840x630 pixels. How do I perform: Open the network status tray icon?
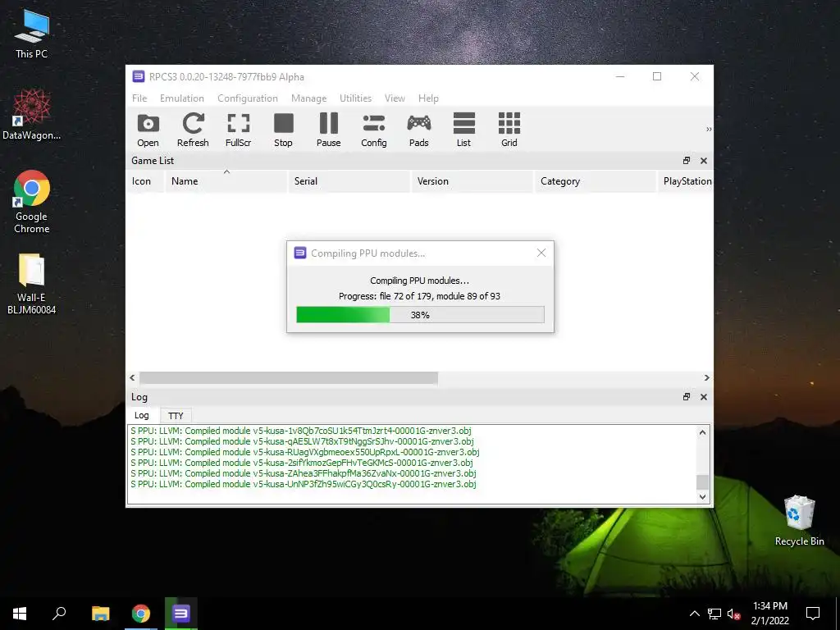click(714, 614)
